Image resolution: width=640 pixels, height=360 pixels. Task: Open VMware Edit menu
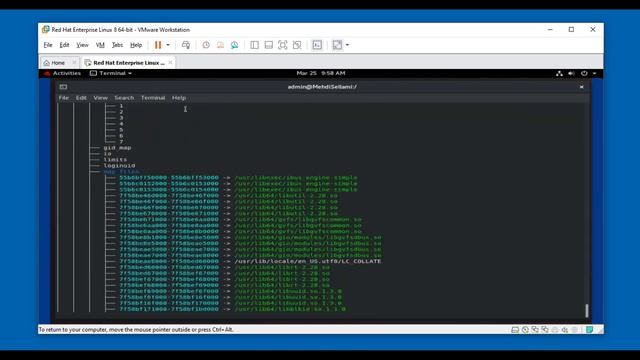point(64,45)
